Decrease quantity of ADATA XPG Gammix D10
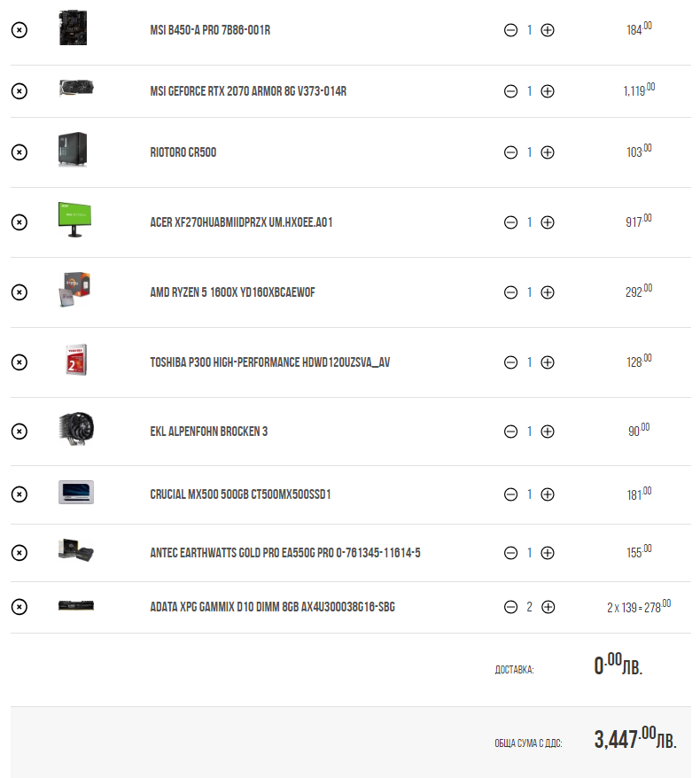Screen dimensions: 700x778 point(510,607)
